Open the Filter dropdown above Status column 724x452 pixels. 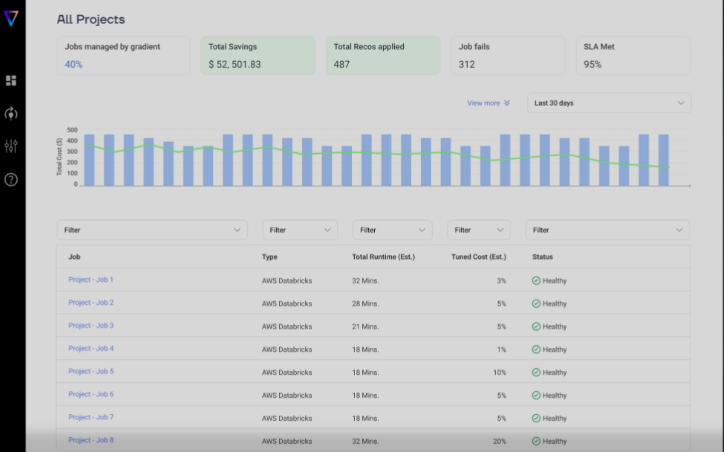(607, 229)
